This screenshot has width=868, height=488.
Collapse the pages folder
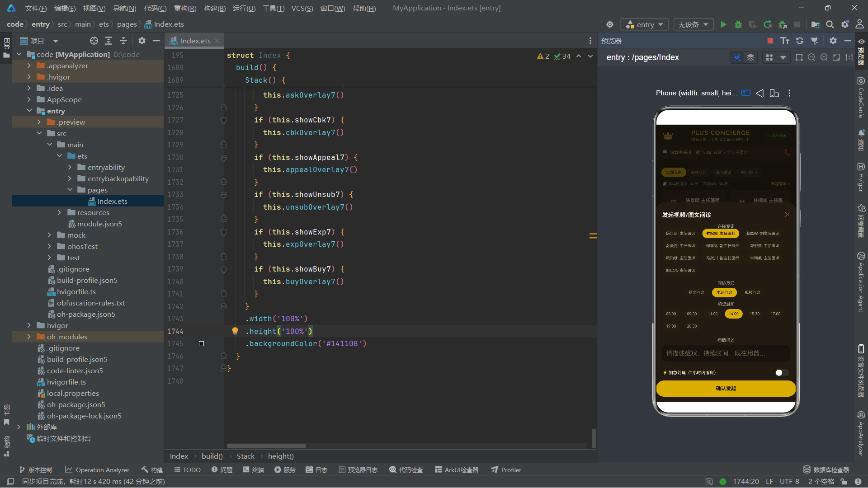coord(70,190)
